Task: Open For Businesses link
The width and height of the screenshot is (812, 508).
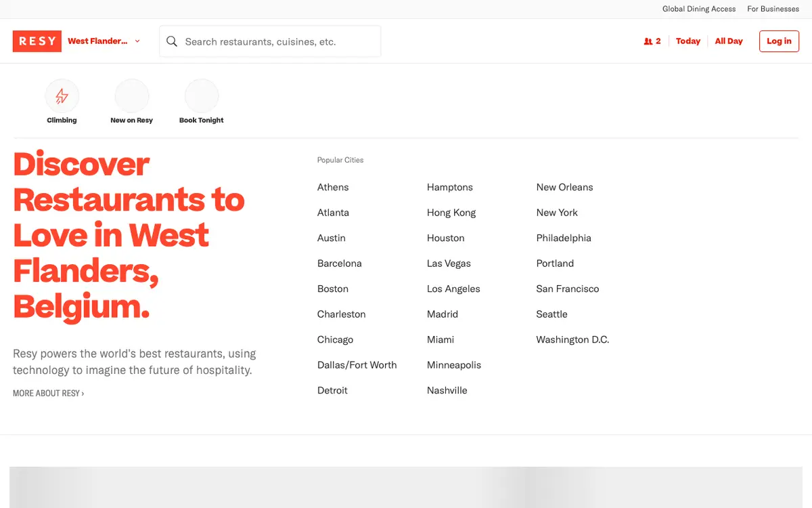Action: [x=773, y=9]
